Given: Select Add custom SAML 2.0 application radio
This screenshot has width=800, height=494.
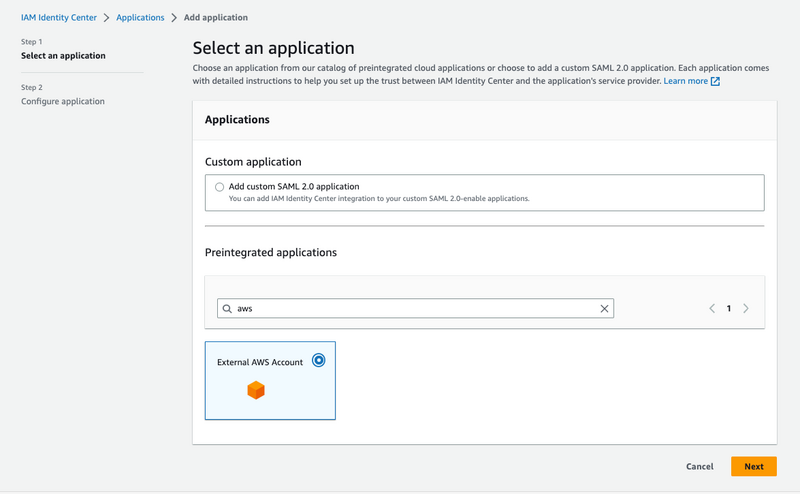Looking at the screenshot, I should tap(220, 187).
